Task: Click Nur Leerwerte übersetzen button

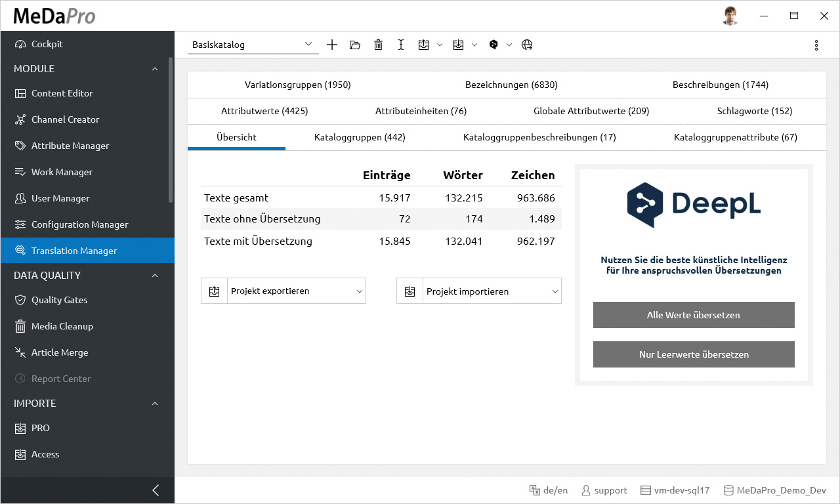Action: point(694,354)
